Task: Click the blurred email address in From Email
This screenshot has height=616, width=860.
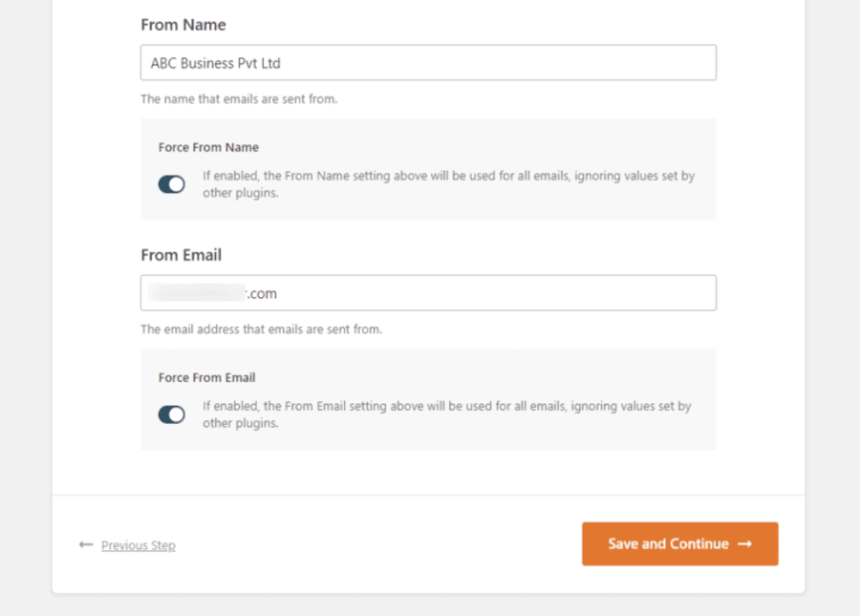Action: coord(191,293)
